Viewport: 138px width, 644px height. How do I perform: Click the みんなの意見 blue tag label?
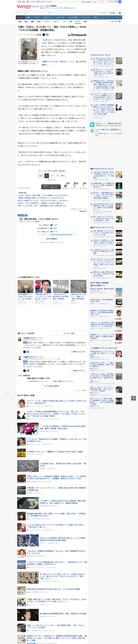tap(23, 215)
